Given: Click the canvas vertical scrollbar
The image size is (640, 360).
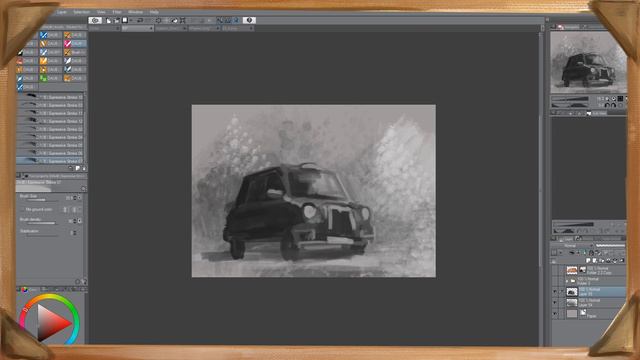Looking at the screenshot, I should click(x=542, y=188).
